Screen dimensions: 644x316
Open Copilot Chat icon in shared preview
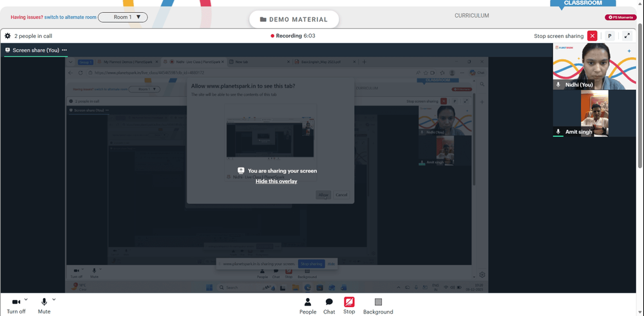click(x=477, y=73)
